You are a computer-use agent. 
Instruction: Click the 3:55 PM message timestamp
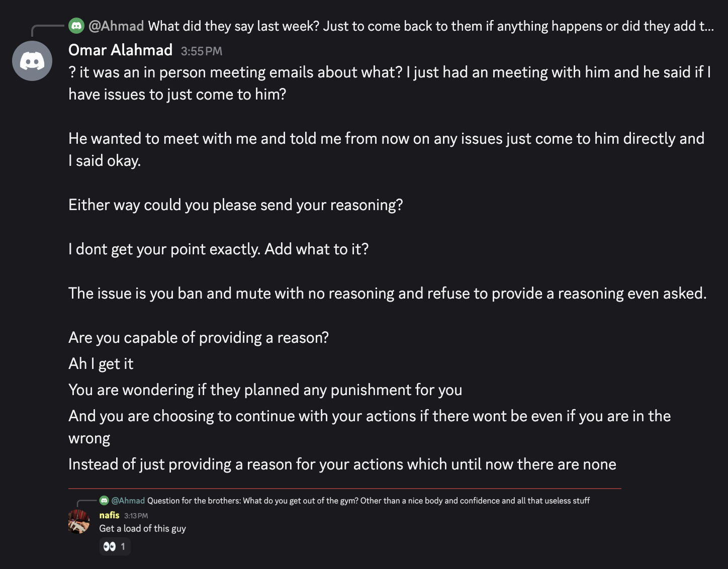pos(201,51)
